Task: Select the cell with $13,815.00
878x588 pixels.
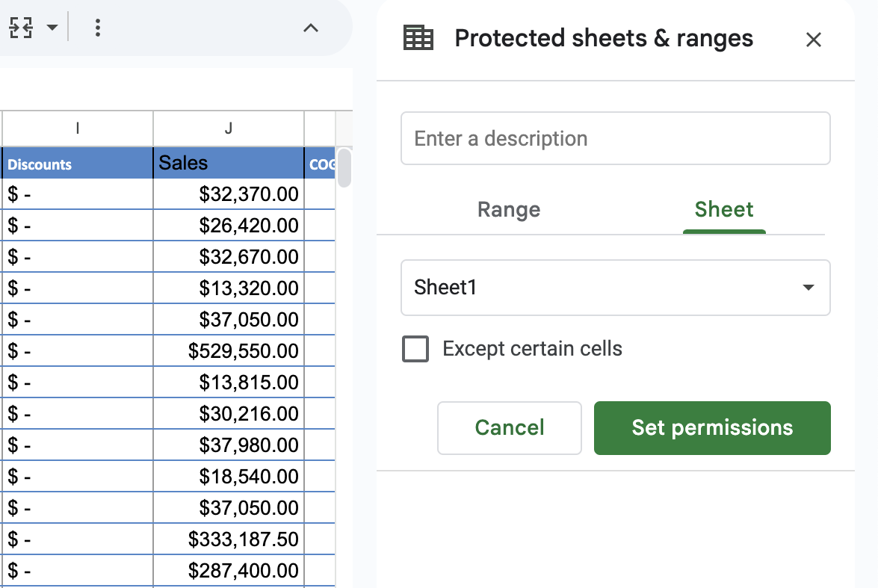Action: coord(229,383)
